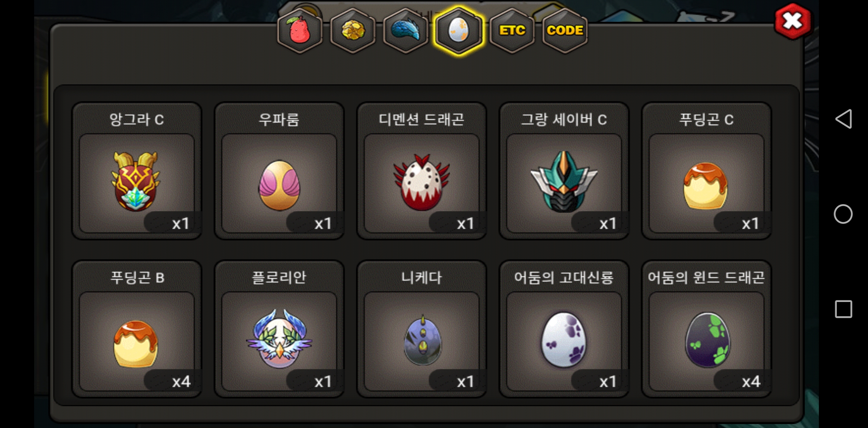Open the ETC tab
868x428 pixels.
(512, 31)
